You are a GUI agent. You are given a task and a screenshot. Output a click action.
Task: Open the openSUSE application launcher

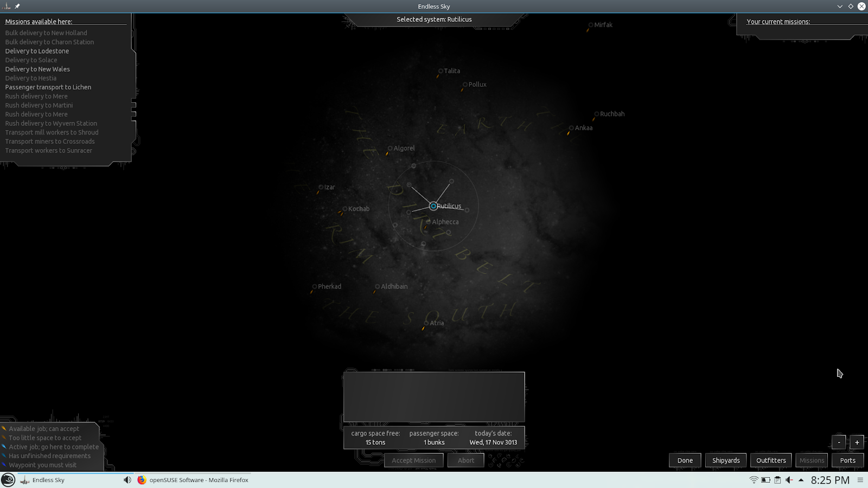coord(8,480)
